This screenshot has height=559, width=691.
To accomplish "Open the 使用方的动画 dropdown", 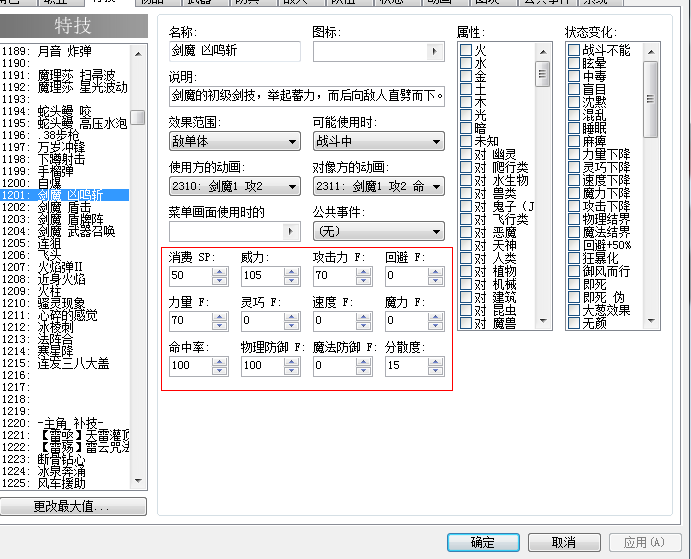I will pos(235,186).
